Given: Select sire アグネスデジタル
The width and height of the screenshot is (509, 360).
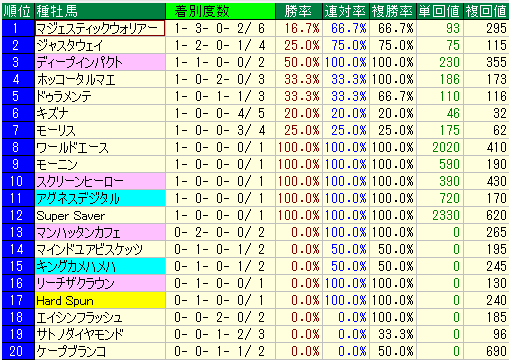Looking at the screenshot, I should pos(100,198).
